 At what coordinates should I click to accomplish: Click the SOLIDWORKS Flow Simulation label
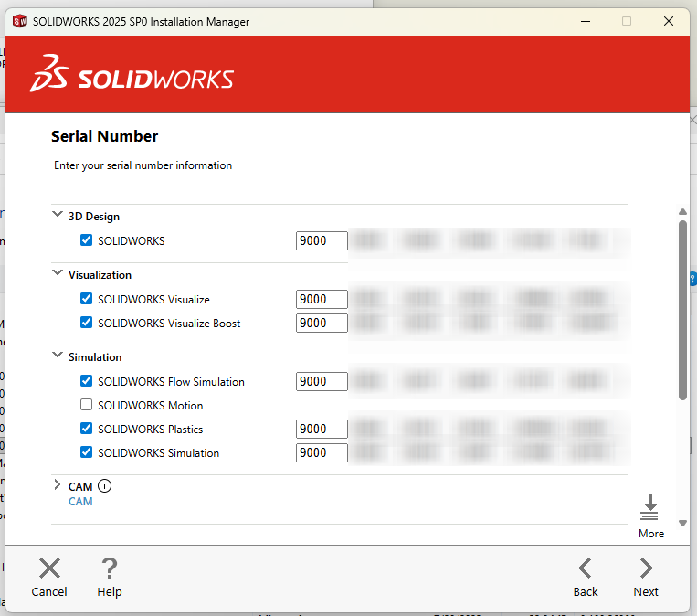171,382
